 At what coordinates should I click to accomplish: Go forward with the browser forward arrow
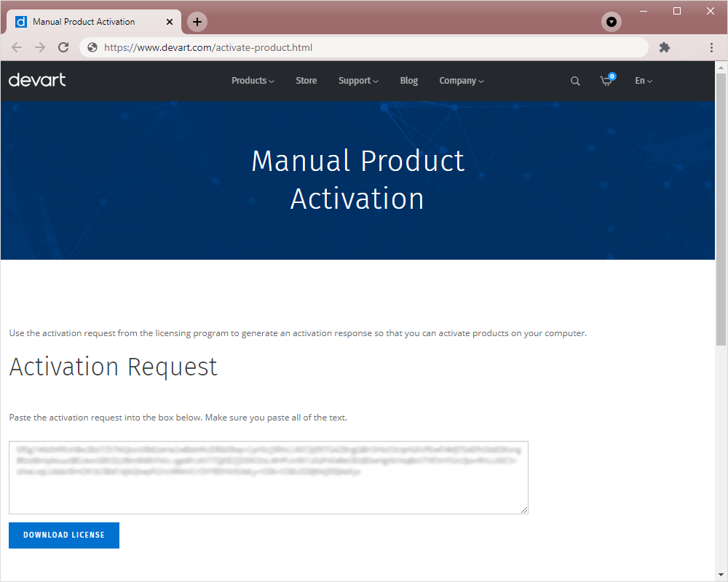pos(40,47)
